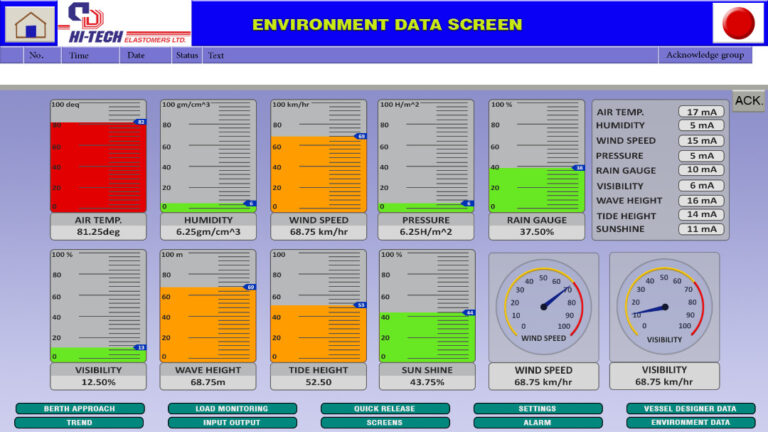Screen dimensions: 768x432
Task: Open Quick Release screen
Action: coord(385,409)
